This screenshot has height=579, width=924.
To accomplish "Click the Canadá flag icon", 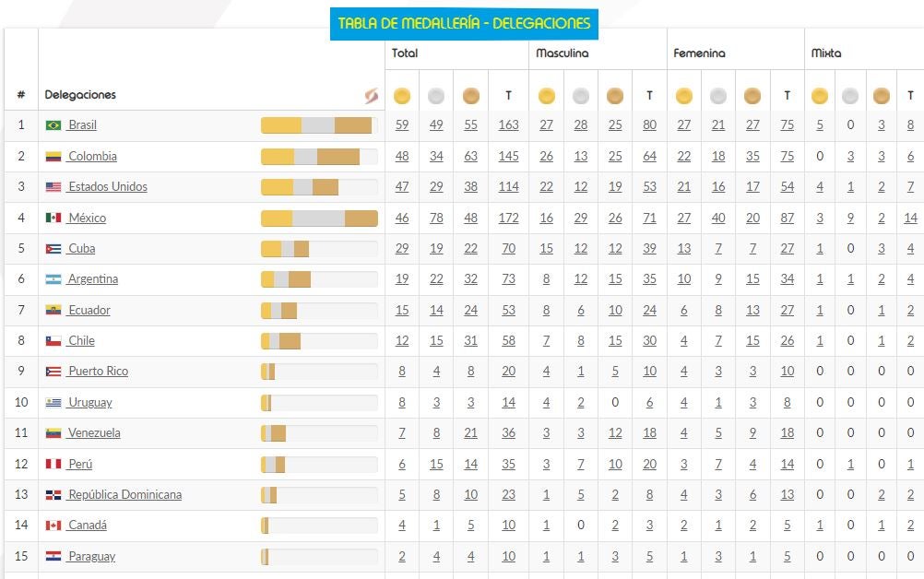I will (x=53, y=526).
